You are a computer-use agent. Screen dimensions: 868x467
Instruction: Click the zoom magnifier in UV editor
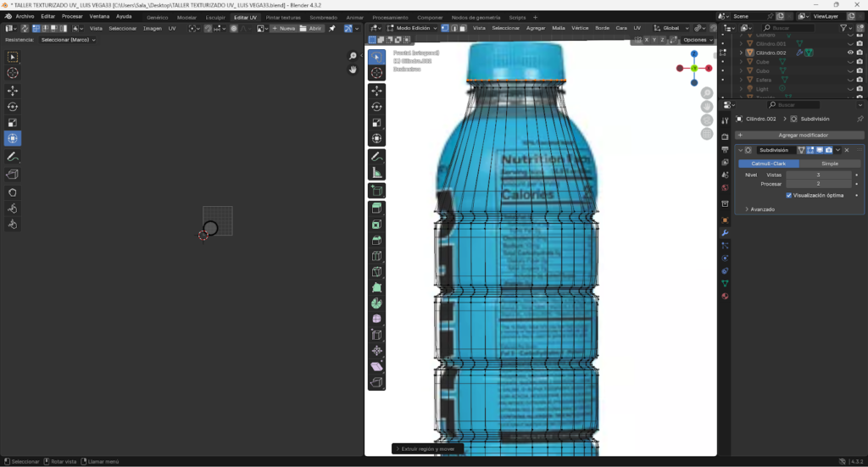[353, 56]
